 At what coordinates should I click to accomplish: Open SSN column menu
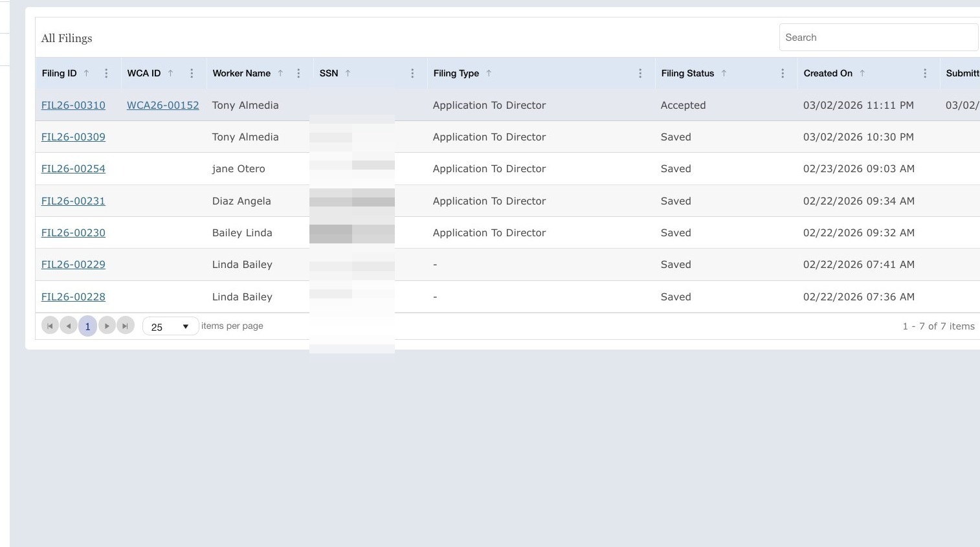click(412, 73)
